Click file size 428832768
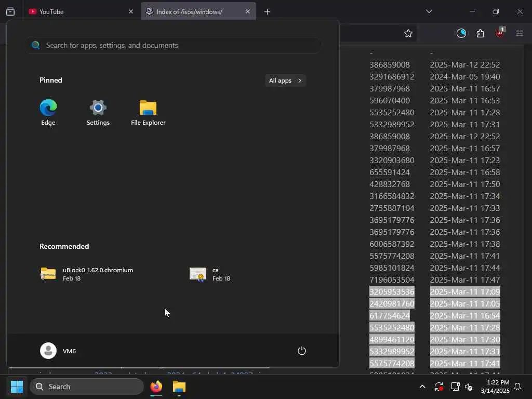This screenshot has height=399, width=532. click(x=390, y=184)
